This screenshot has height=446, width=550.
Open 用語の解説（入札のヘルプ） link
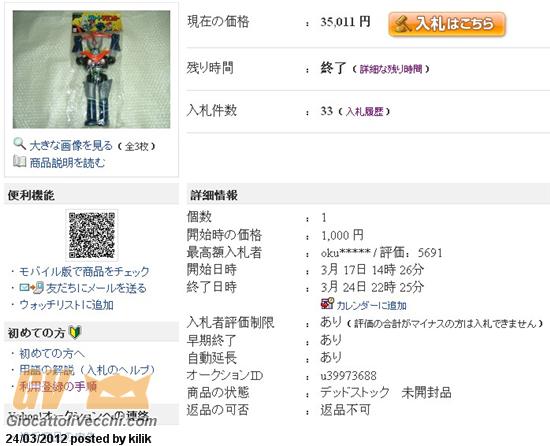87,370
